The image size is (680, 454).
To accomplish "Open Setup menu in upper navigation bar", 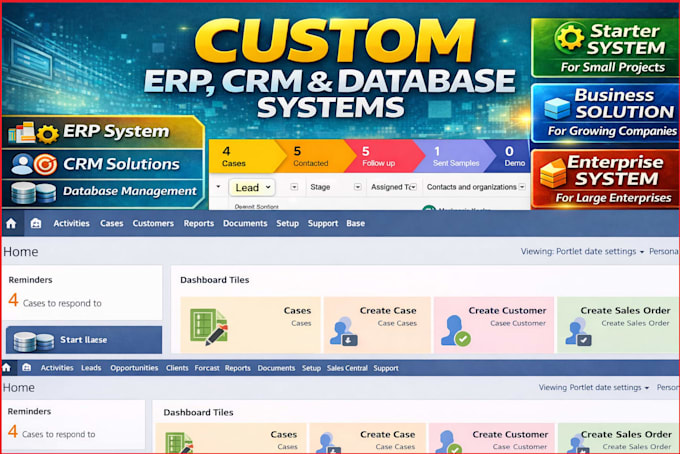I will coord(288,223).
